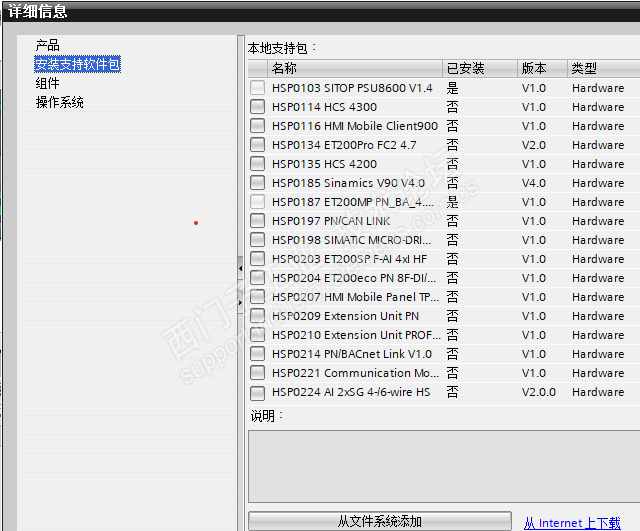Viewport: 640px width, 531px height.
Task: Click the 说明 description text box
Action: (x=444, y=466)
